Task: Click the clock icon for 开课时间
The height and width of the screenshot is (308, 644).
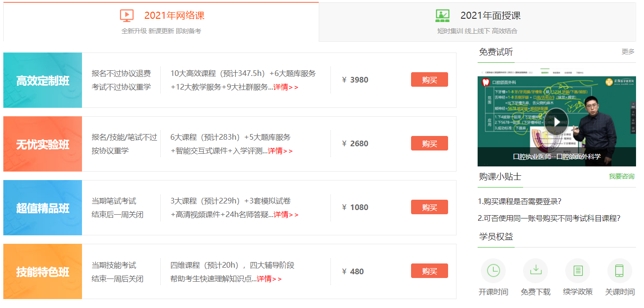Action: click(493, 270)
